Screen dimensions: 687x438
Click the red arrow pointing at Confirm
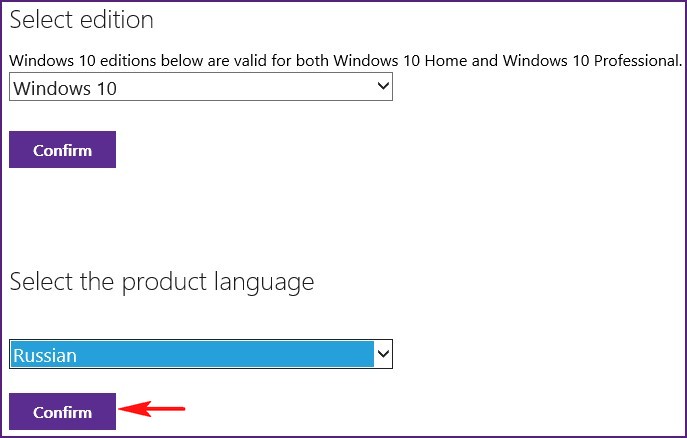152,409
